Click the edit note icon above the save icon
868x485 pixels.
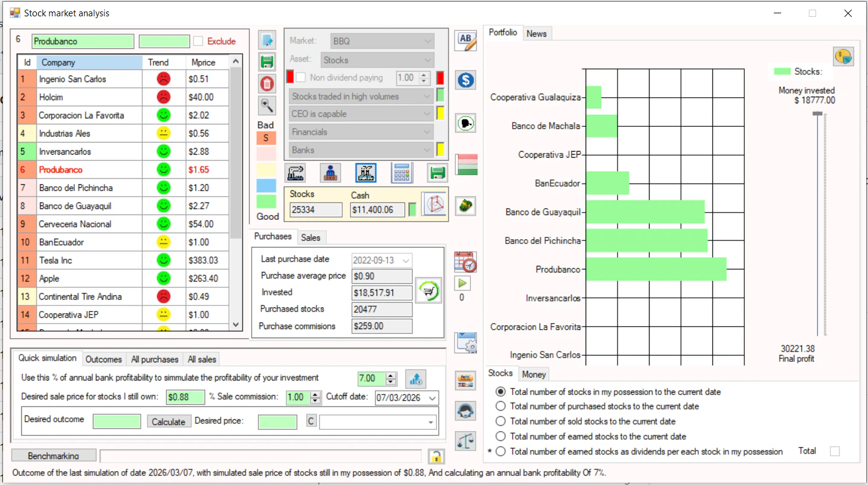click(x=267, y=40)
